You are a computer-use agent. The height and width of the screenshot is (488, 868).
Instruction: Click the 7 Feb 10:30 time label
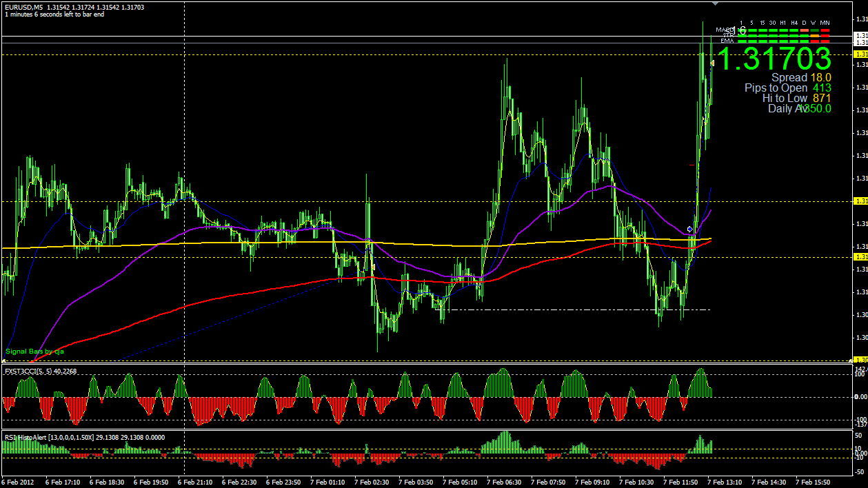click(x=636, y=482)
